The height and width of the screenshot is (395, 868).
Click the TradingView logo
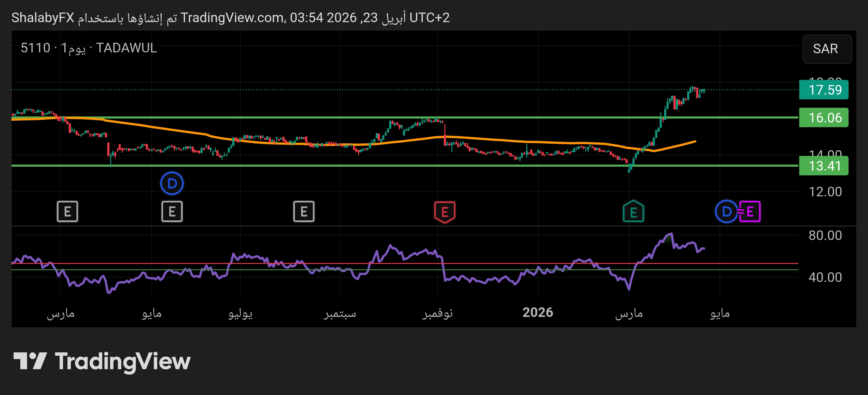point(102,361)
